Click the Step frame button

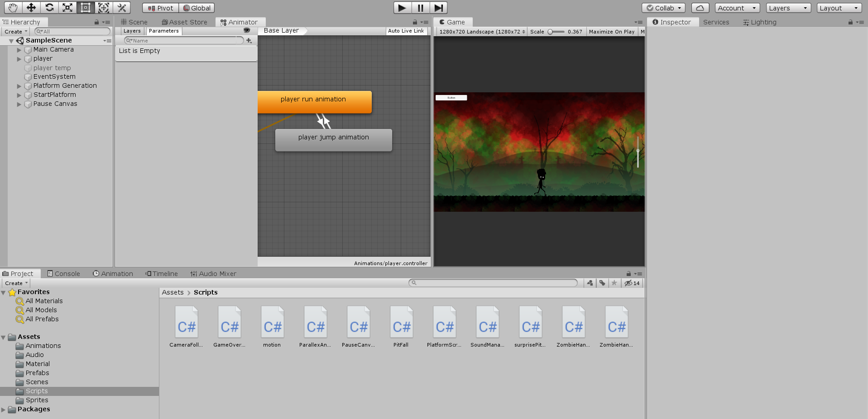[439, 8]
